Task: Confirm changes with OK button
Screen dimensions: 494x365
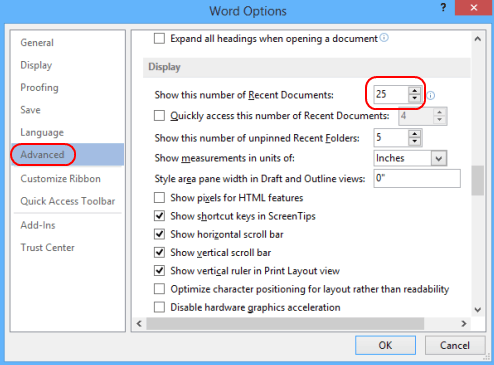Action: click(385, 345)
